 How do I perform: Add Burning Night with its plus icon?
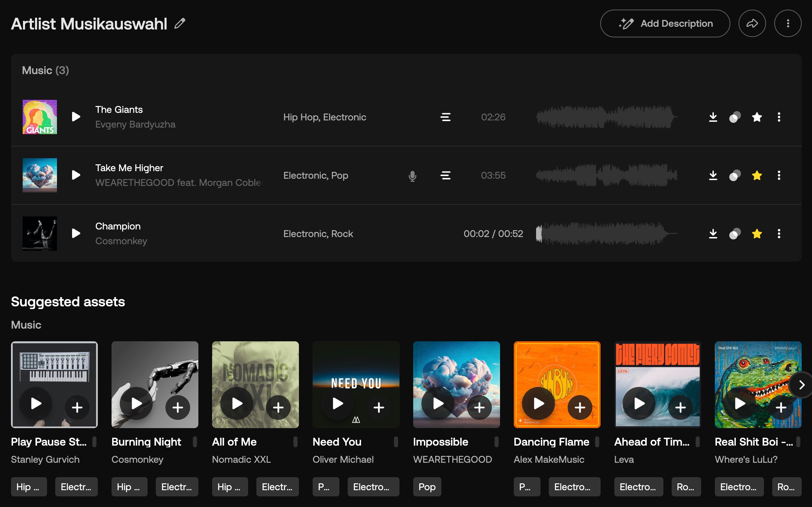177,408
